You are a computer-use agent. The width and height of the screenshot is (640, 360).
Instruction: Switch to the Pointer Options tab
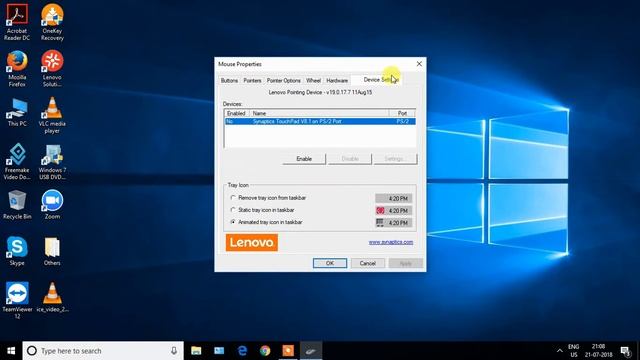[284, 80]
